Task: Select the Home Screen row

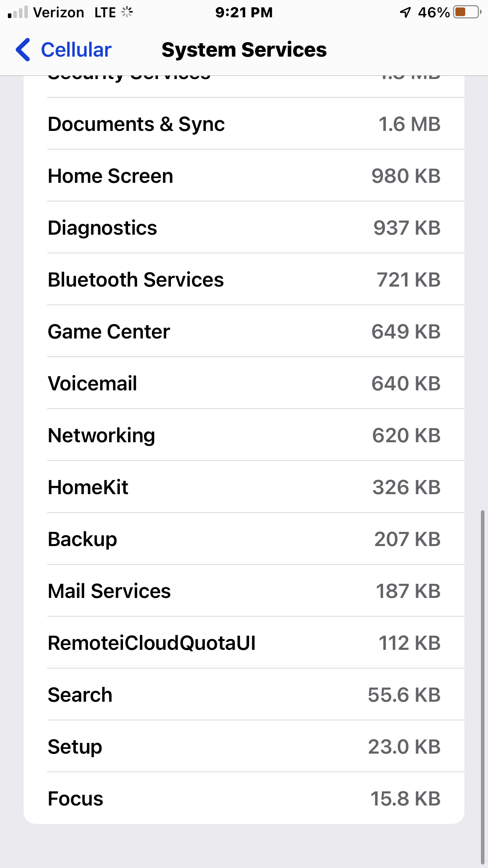Action: 244,176
